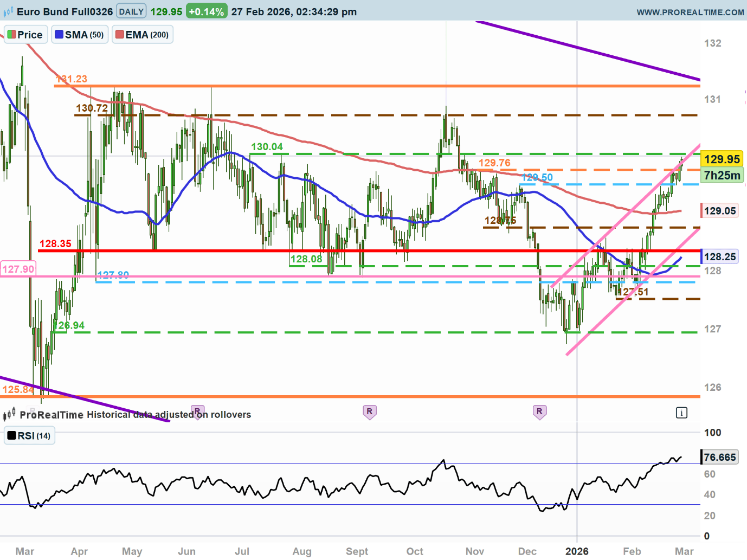This screenshot has width=747, height=560.
Task: Click the yellow 129.95 current price tag
Action: (722, 159)
